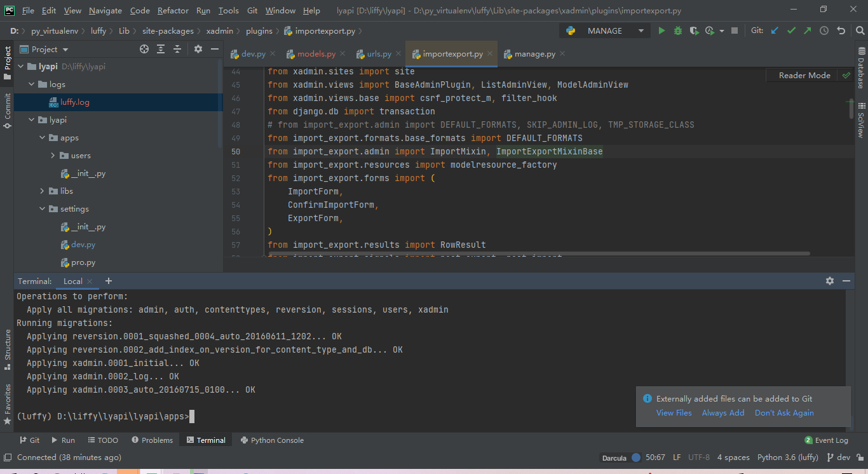Viewport: 868px width, 474px height.
Task: Open the TODO tool window
Action: 102,440
